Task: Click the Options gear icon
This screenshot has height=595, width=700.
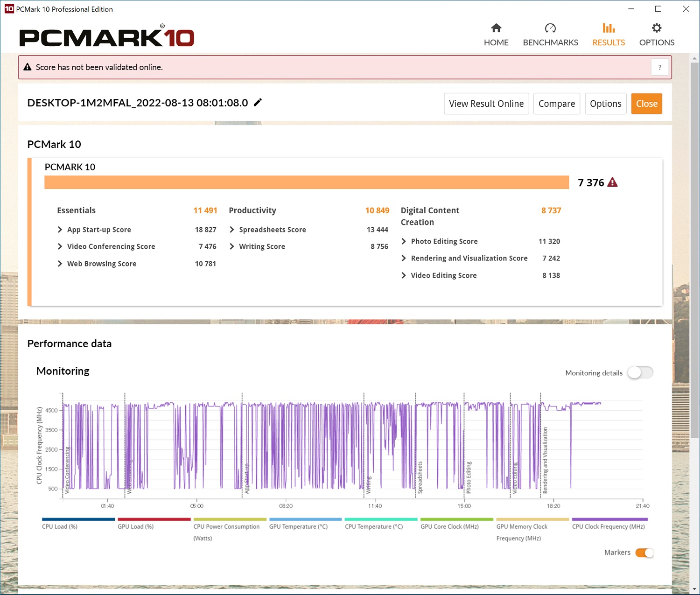Action: pos(657,28)
